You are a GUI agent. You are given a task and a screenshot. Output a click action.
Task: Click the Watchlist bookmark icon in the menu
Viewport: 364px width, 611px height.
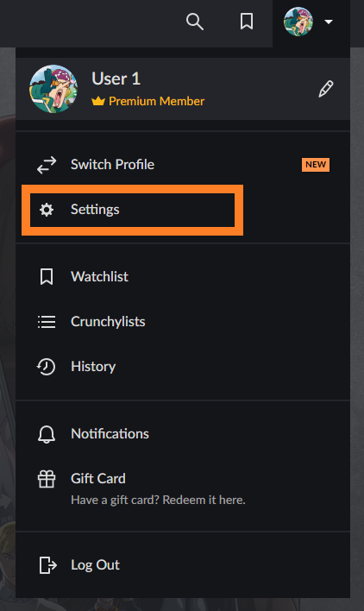pos(47,277)
